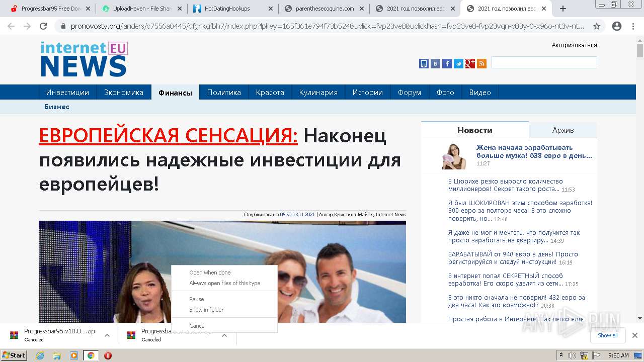Click the Бизнес sub-navigation link
Image resolution: width=644 pixels, height=362 pixels.
[x=57, y=107]
